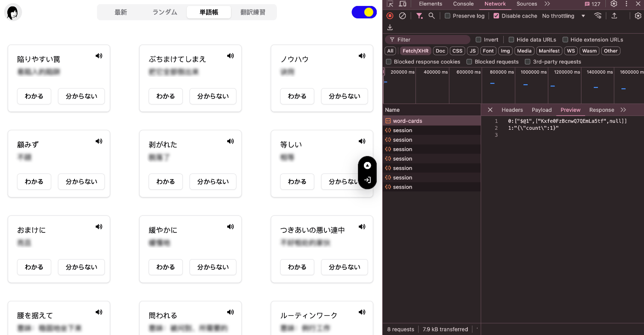This screenshot has width=644, height=335.
Task: Open Network panel settings gear
Action: coord(638,16)
